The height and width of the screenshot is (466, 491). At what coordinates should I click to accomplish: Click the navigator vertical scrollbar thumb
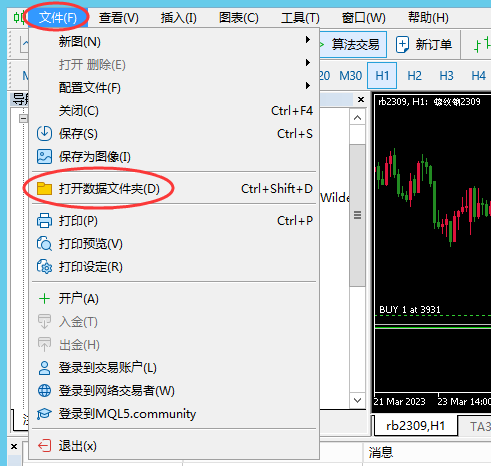pyautogui.click(x=357, y=215)
